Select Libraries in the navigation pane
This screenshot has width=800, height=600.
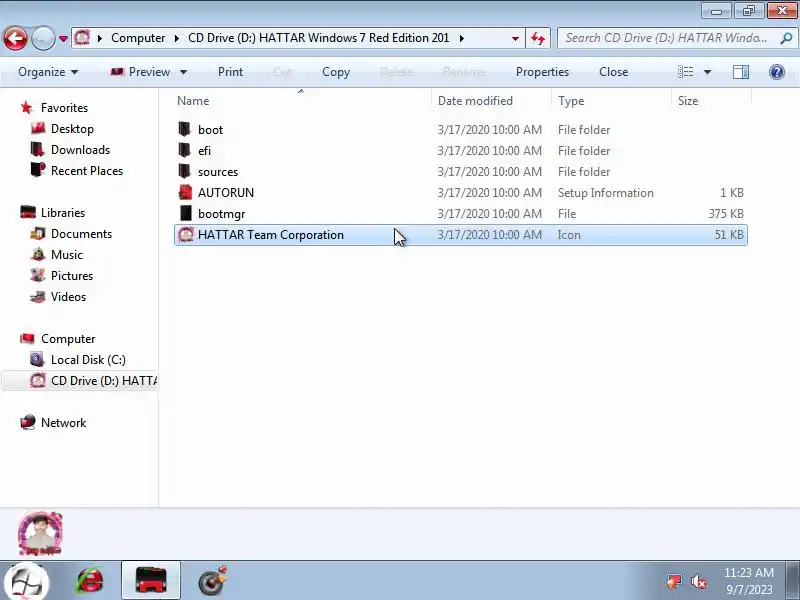(x=63, y=212)
